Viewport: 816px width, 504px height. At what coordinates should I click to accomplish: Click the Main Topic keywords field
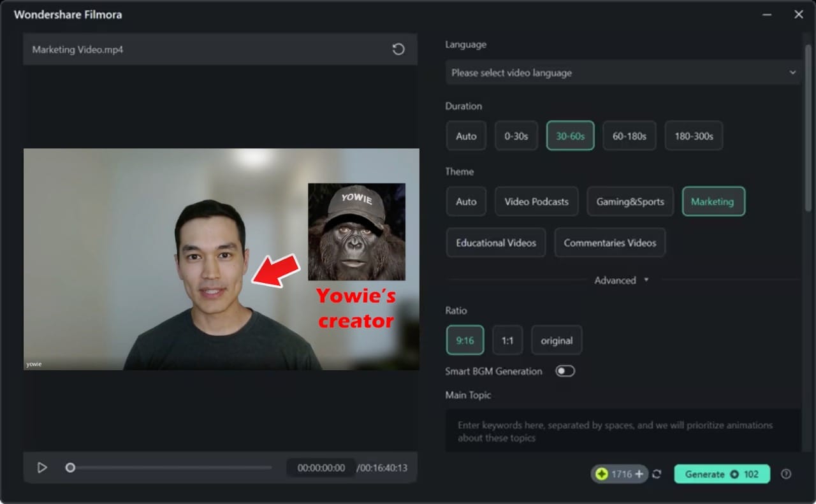(x=623, y=431)
